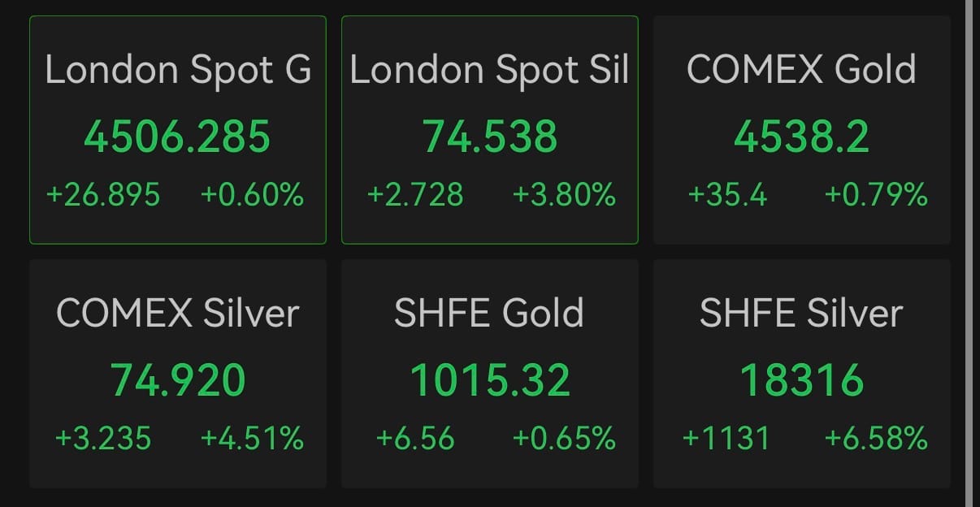The width and height of the screenshot is (980, 507).
Task: Open the SHFE Silver card title
Action: (801, 314)
